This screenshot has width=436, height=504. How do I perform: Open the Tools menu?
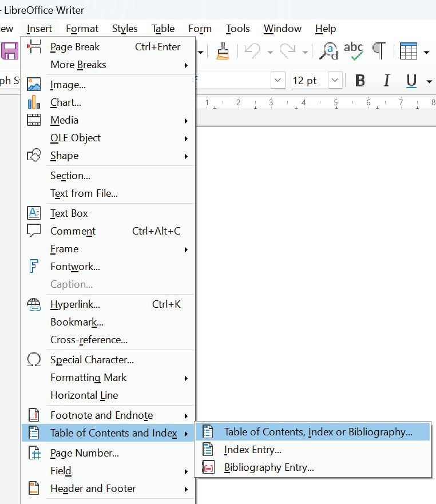[x=237, y=29]
